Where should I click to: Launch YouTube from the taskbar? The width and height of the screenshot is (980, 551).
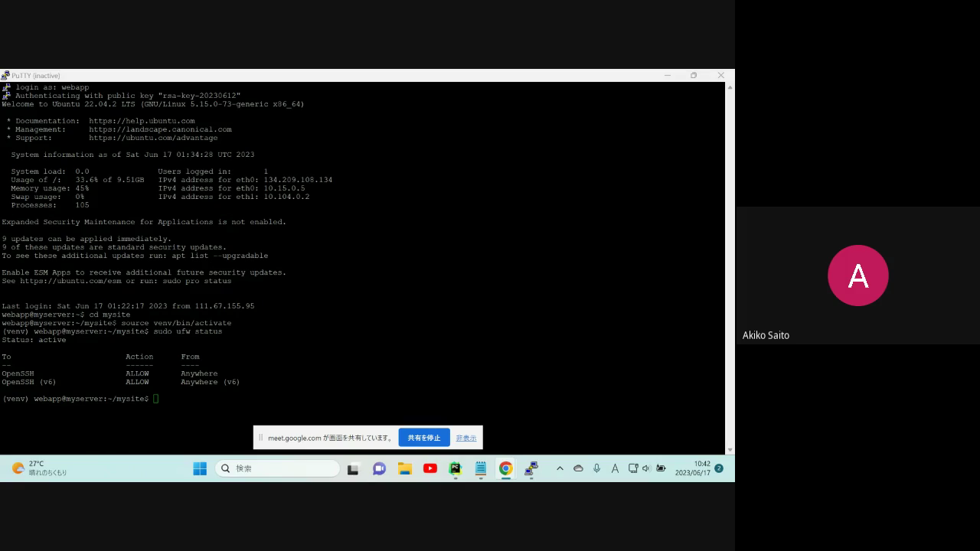pyautogui.click(x=430, y=468)
